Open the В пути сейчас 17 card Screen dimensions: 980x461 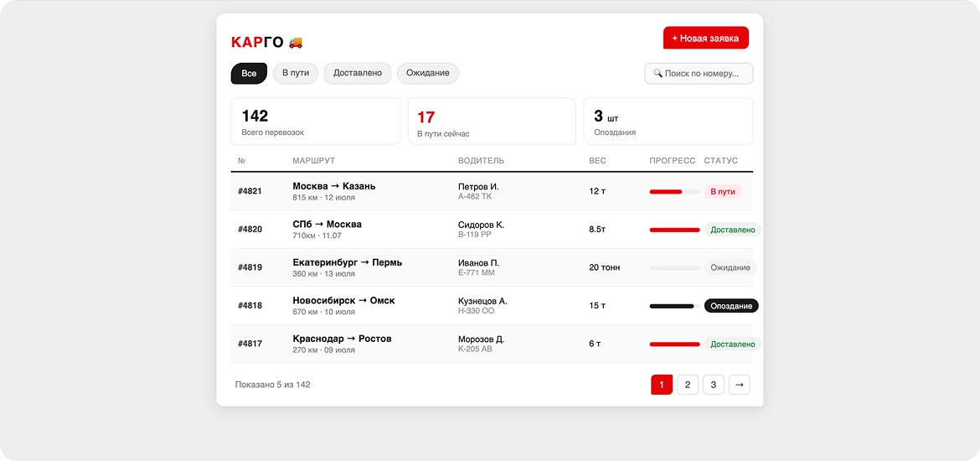pyautogui.click(x=492, y=121)
